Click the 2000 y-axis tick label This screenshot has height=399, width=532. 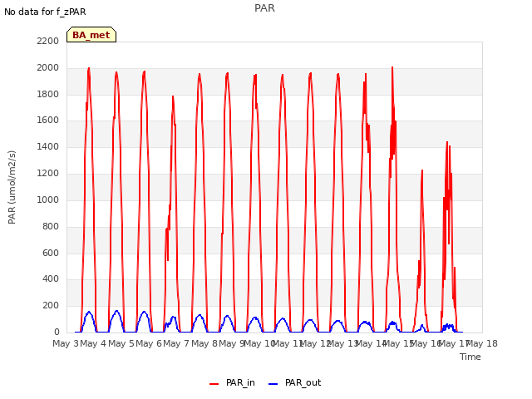coord(48,68)
